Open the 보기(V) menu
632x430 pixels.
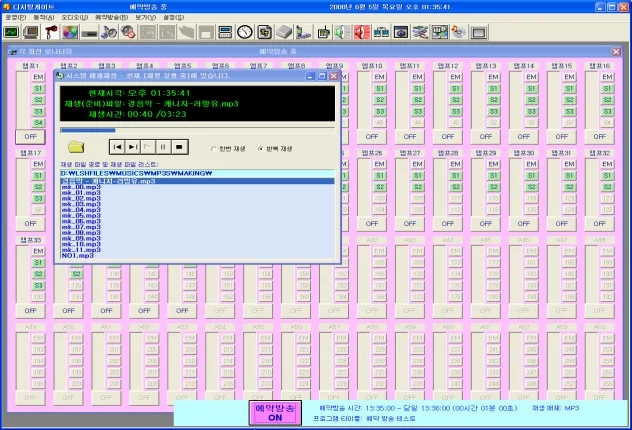[x=145, y=17]
